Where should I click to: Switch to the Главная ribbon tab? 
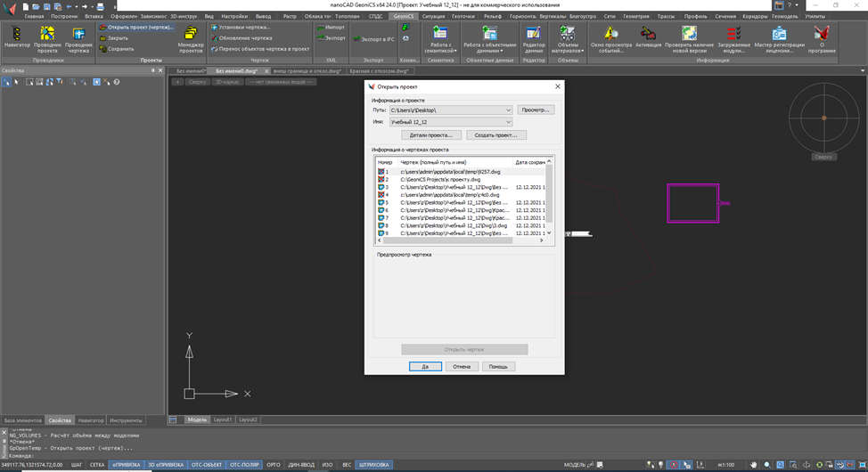[x=35, y=17]
